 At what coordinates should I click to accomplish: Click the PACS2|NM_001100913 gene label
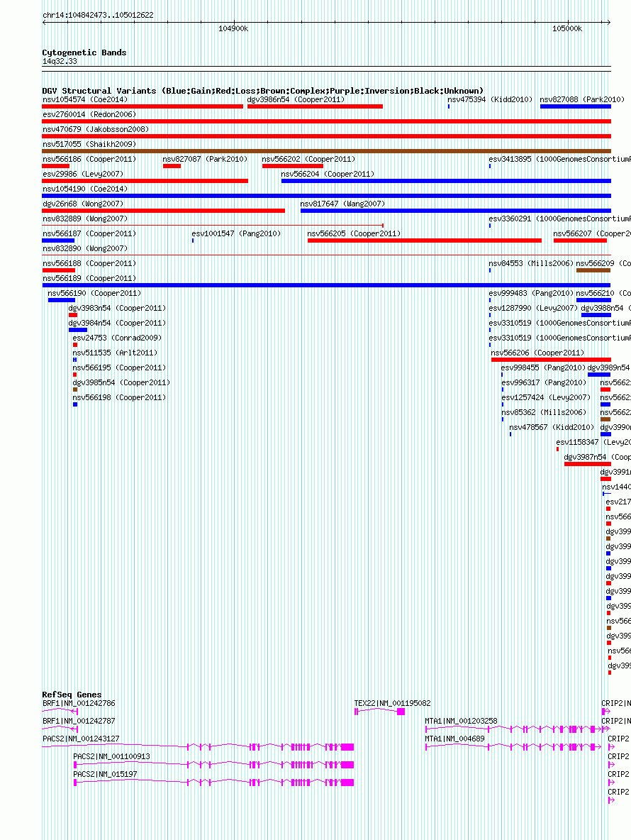(x=112, y=756)
